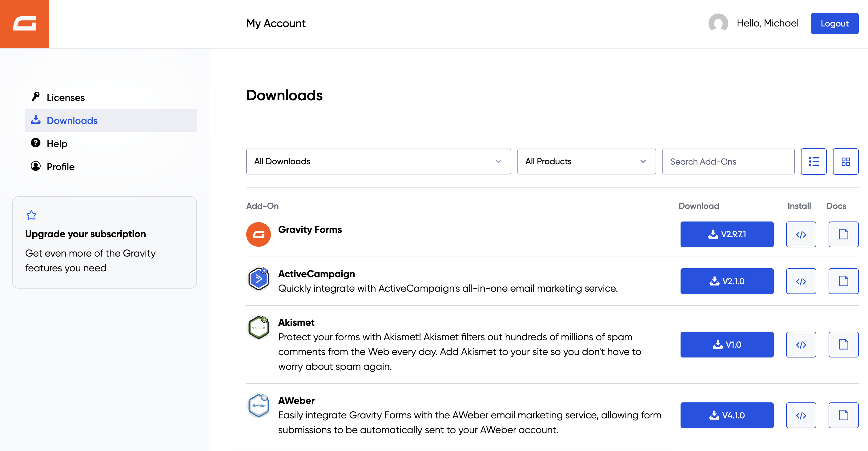Image resolution: width=868 pixels, height=451 pixels.
Task: Open the All Products dropdown
Action: [x=586, y=162]
